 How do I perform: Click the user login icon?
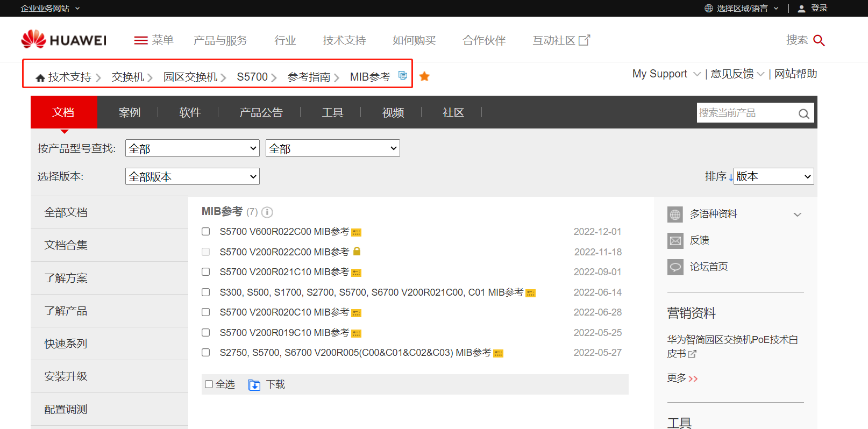[801, 8]
